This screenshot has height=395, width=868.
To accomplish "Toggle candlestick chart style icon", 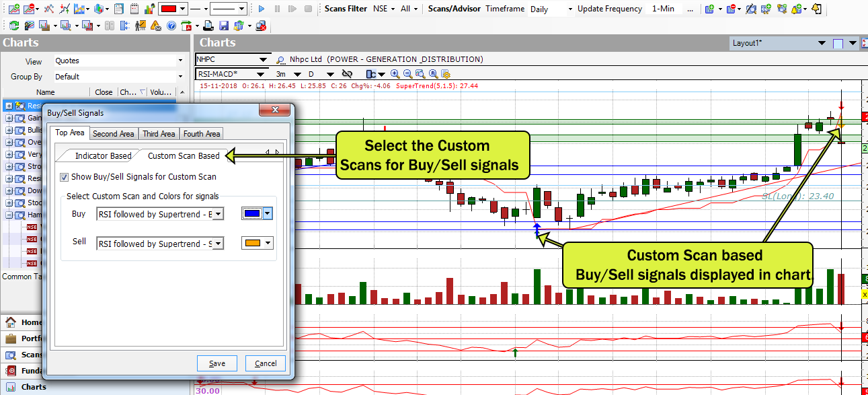I will 370,74.
